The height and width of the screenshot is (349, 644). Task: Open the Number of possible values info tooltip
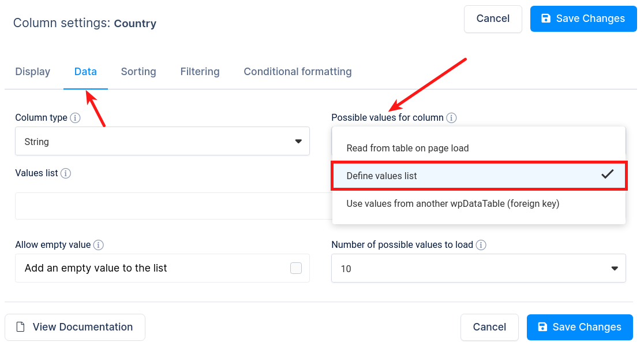tap(481, 244)
